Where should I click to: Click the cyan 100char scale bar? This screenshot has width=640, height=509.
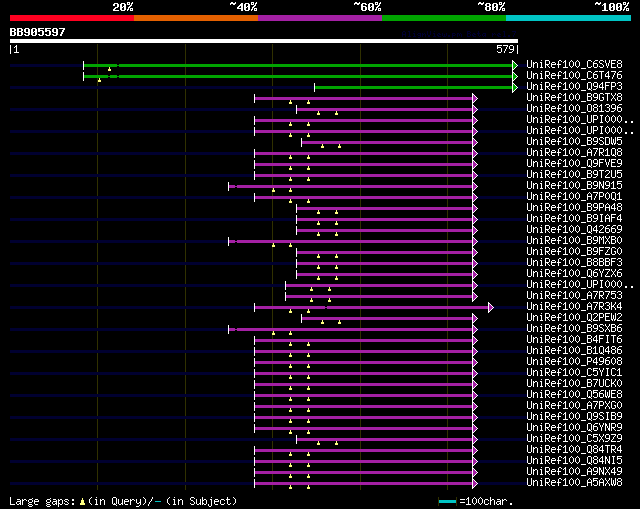point(447,501)
